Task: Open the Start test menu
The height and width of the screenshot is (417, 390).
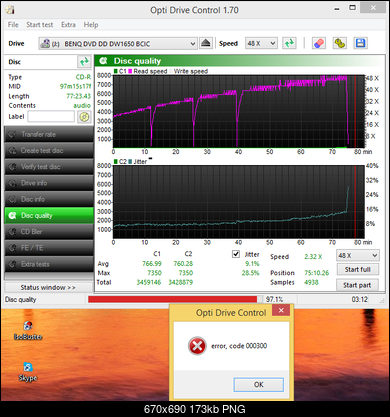Action: pyautogui.click(x=40, y=25)
